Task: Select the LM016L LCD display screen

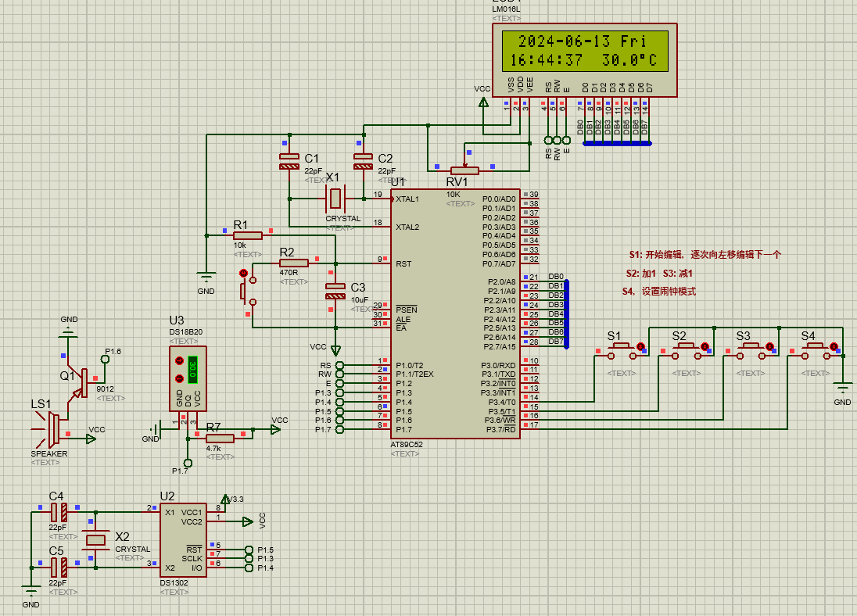Action: pos(585,51)
